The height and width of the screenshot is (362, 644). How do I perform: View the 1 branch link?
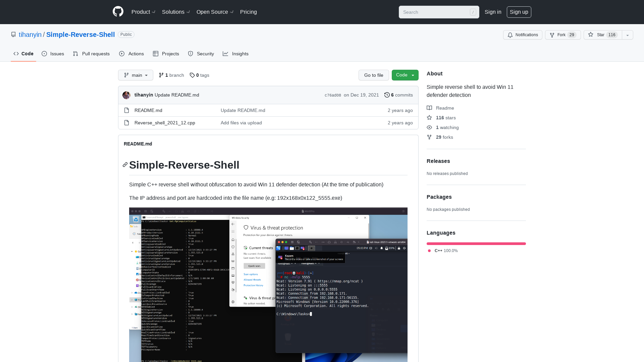pyautogui.click(x=171, y=75)
